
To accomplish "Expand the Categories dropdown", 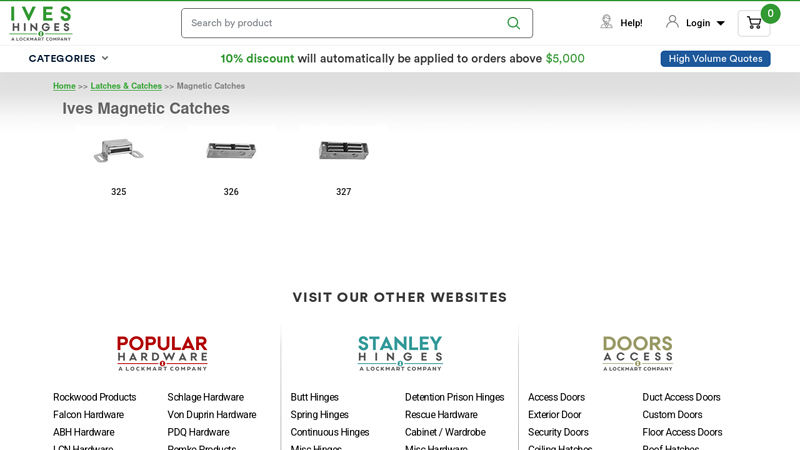I will [68, 58].
